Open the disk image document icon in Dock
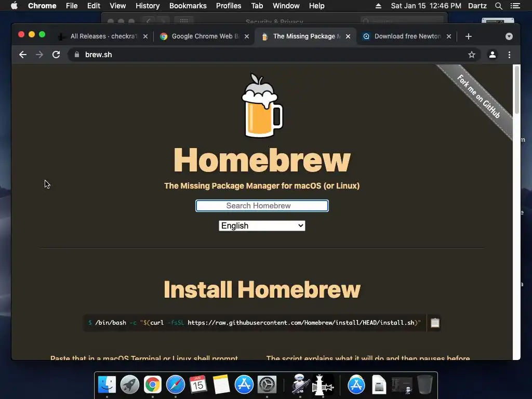Viewport: 532px width, 399px height. [379, 385]
